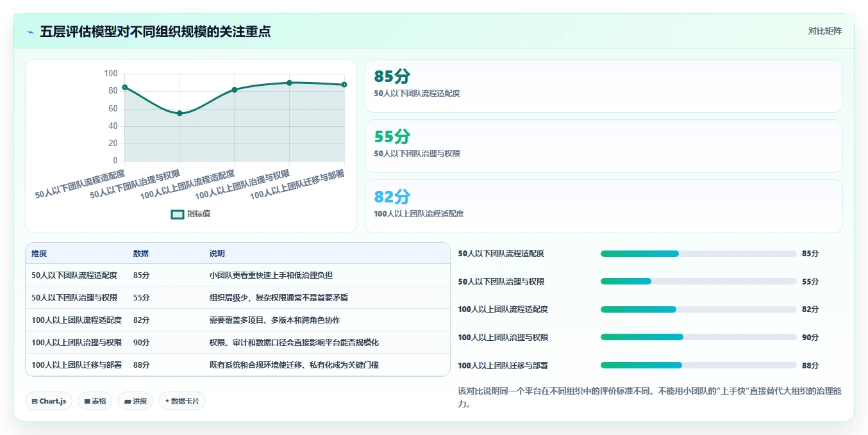Click the 85分 progress bar
This screenshot has height=435, width=868.
point(699,254)
